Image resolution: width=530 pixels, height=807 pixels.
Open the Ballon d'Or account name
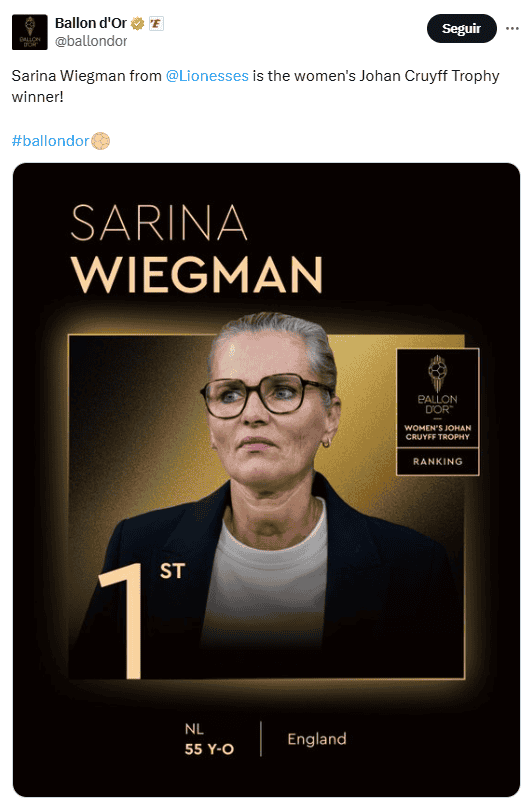(x=91, y=23)
